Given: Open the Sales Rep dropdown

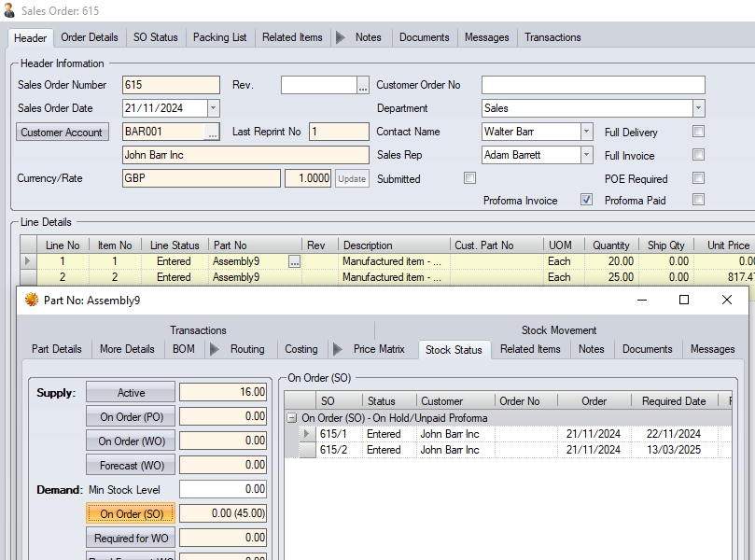Looking at the screenshot, I should point(586,155).
